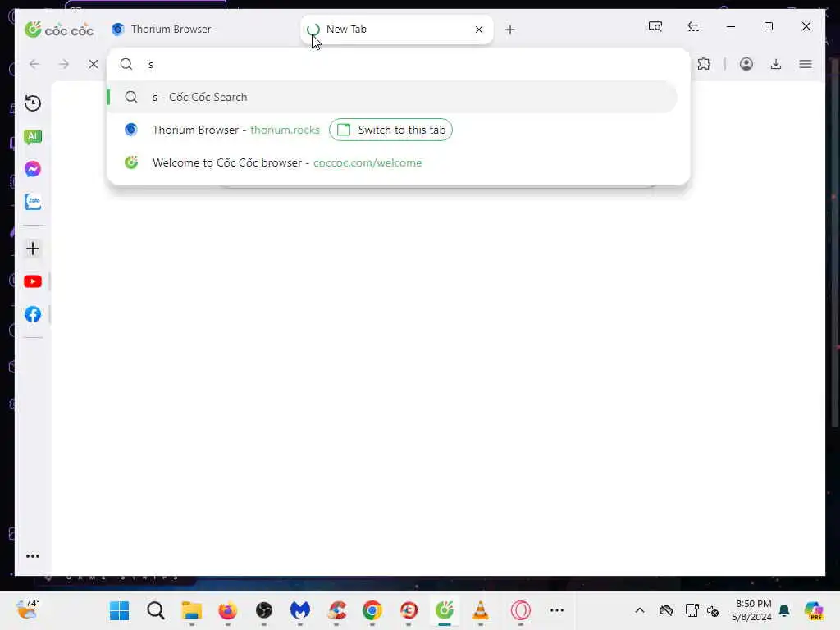Close the New Tab tab
This screenshot has height=630, width=840.
(479, 30)
